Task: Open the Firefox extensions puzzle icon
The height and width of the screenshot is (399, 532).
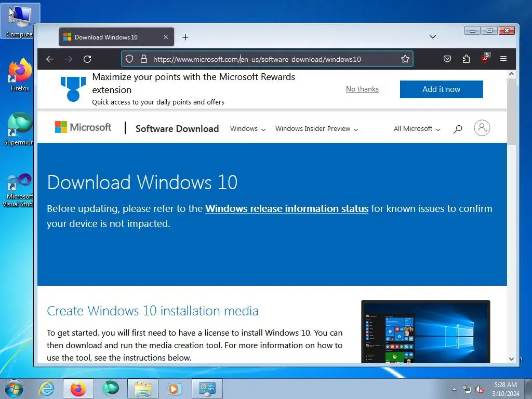Action: [x=466, y=59]
